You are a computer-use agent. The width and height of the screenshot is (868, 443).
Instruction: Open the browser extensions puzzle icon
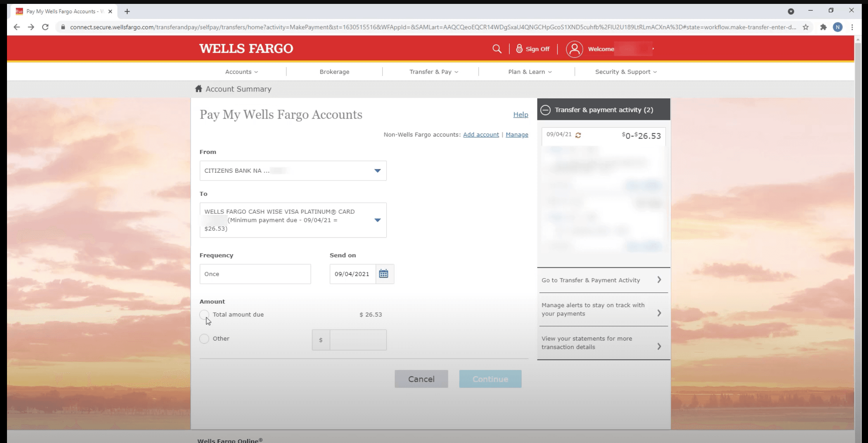pos(823,27)
